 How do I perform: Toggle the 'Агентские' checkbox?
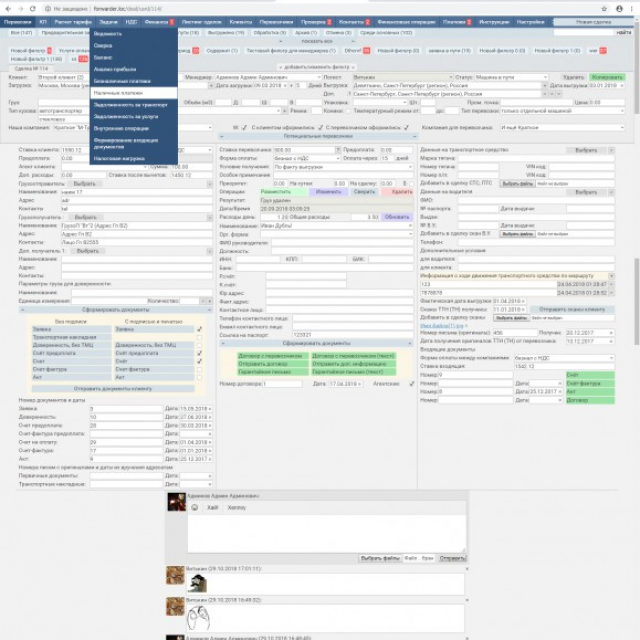click(412, 384)
